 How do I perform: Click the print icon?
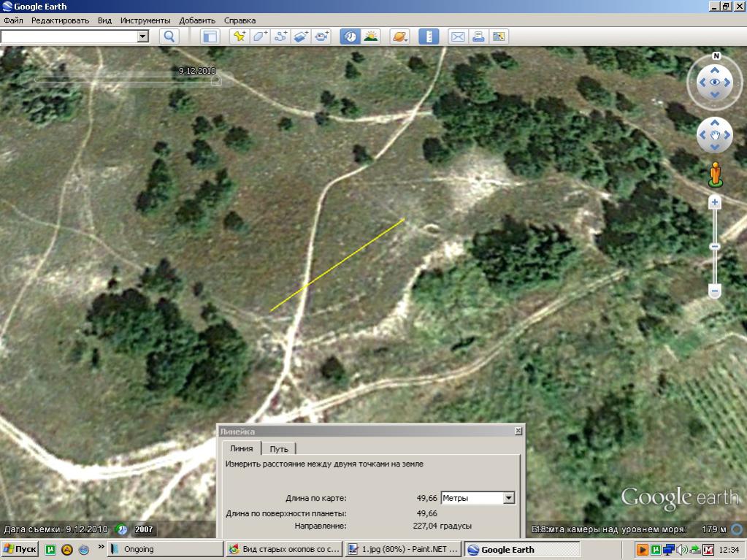pyautogui.click(x=478, y=37)
